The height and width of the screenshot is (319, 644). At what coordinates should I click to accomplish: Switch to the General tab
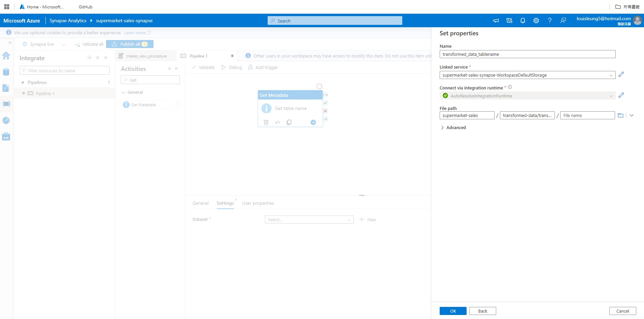(200, 203)
